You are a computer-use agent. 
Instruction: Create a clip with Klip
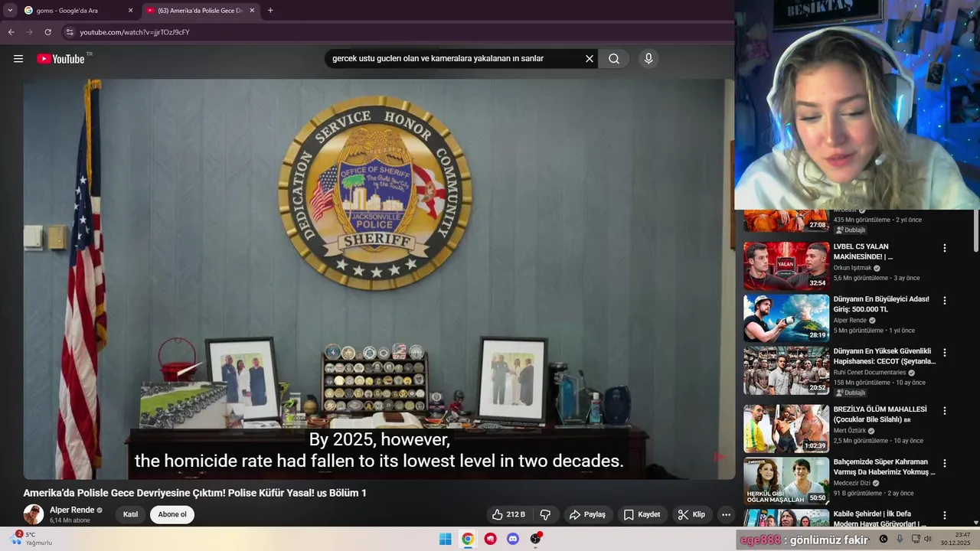point(691,515)
